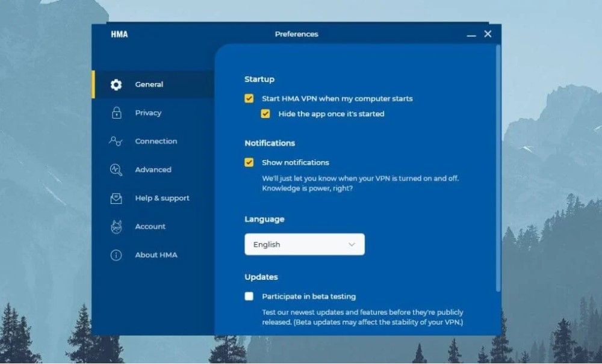Click 'Show notifications' label text

[x=295, y=162]
